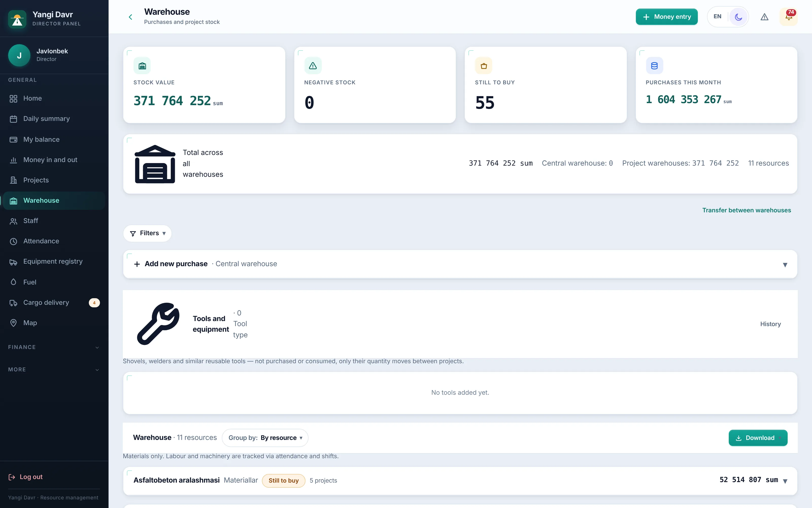Screen dimensions: 812x508
Task: Click the Download button
Action: click(758, 438)
